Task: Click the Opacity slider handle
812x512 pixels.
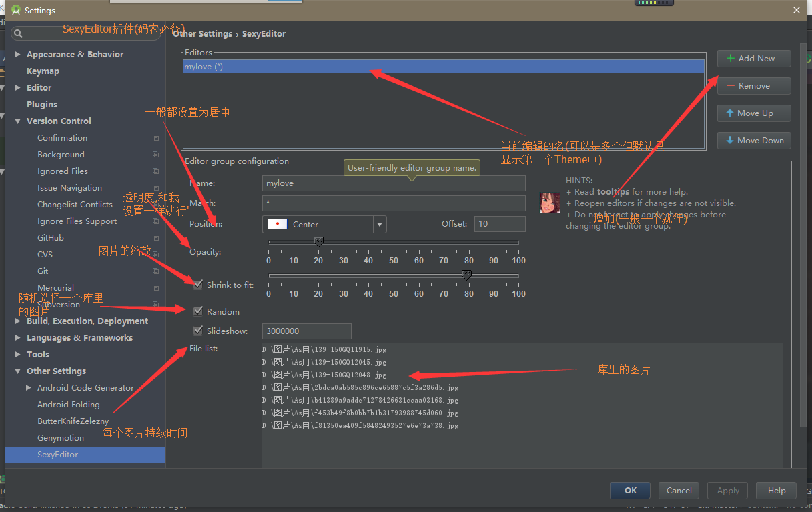Action: click(318, 241)
